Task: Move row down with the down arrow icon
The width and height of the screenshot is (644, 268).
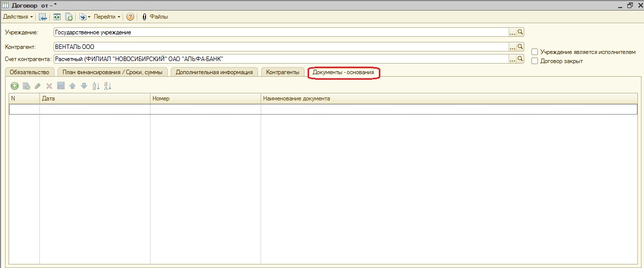Action: tap(84, 86)
